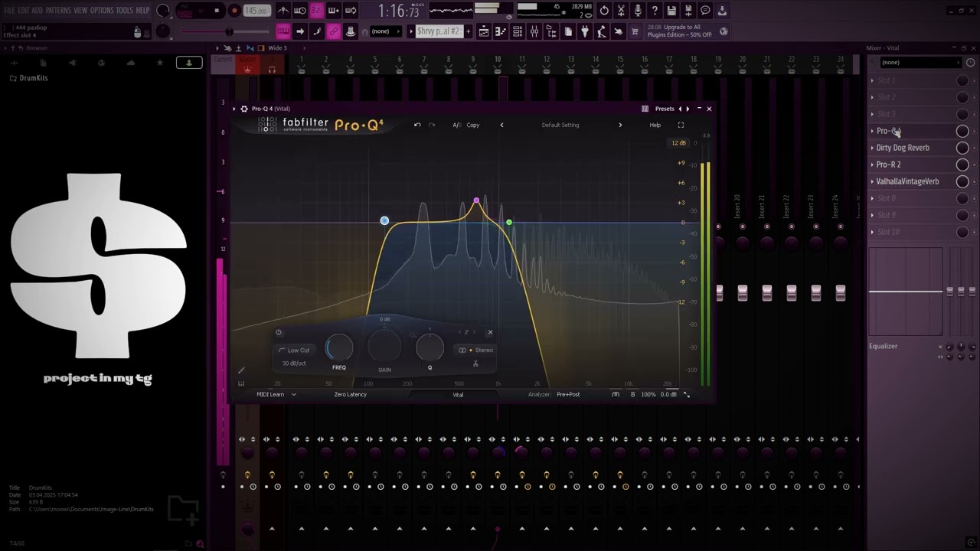Screen dimensions: 980x551
Task: Open the pattern selector $hrvy p..al #2
Action: point(439,31)
